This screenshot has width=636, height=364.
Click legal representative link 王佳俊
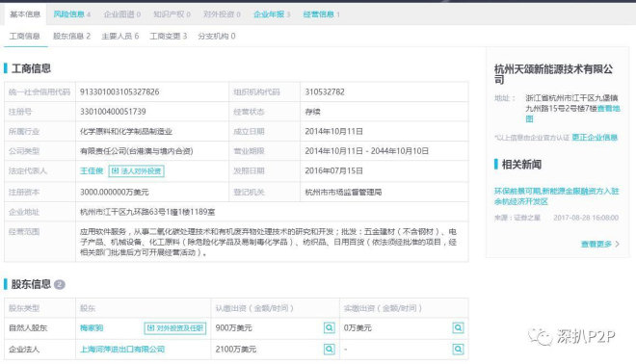pos(92,171)
